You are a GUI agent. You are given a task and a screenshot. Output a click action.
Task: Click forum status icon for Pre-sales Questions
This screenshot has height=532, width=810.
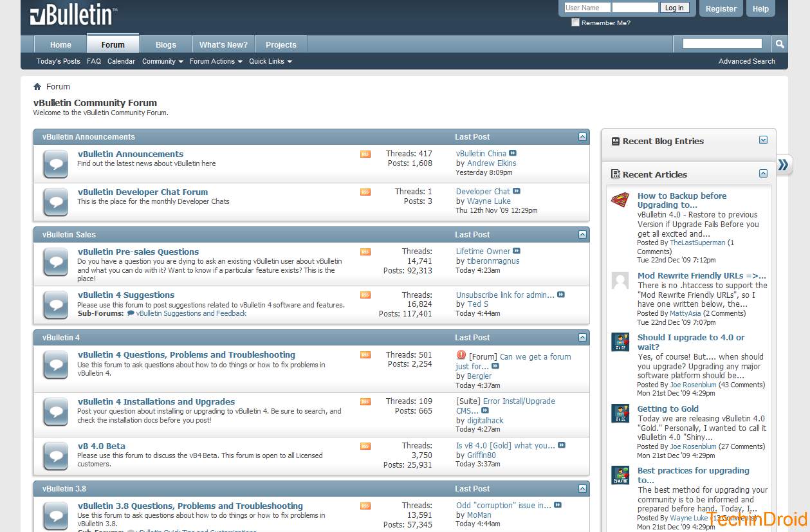point(55,262)
